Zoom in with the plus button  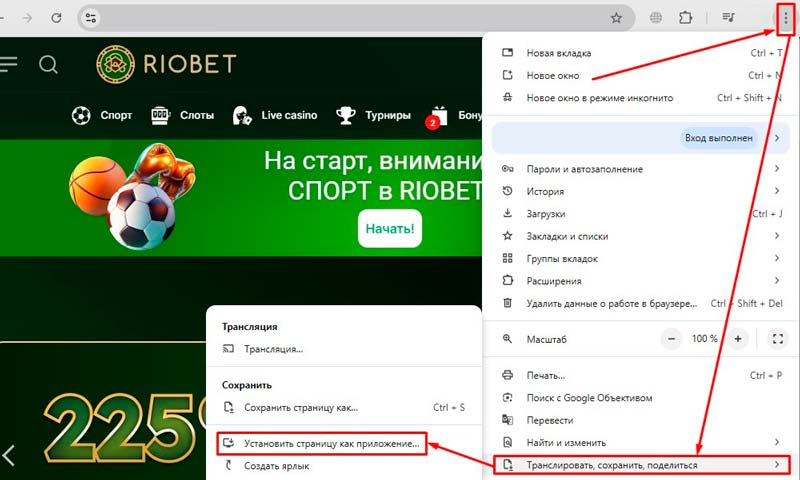click(x=738, y=339)
